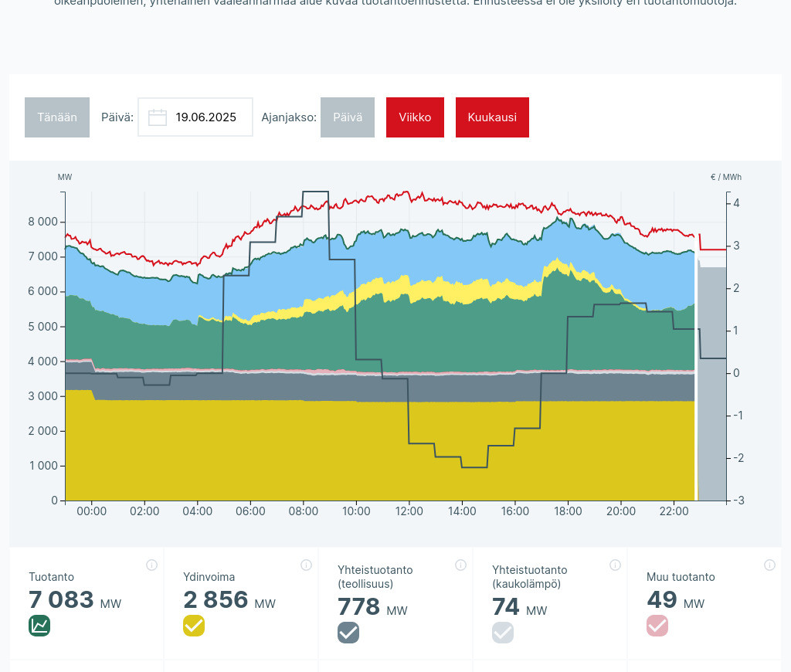
Task: Open info icon for Ydinvoima
Action: 306,565
